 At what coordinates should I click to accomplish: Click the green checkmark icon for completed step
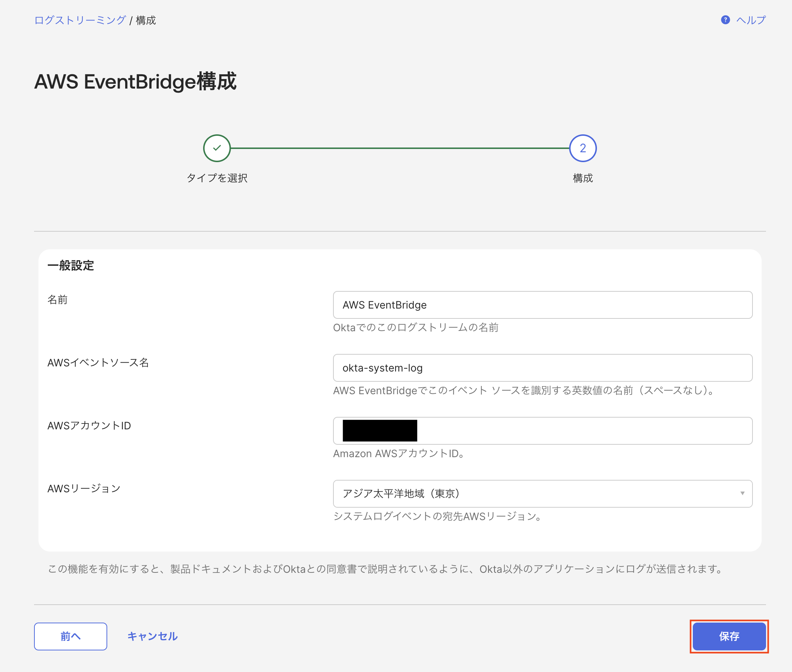point(217,148)
